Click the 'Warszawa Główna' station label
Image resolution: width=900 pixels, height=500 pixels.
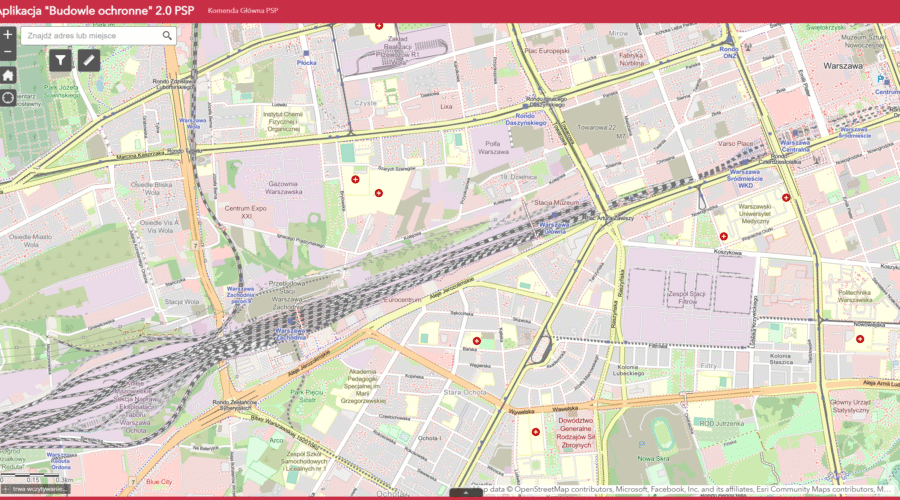[x=554, y=228]
